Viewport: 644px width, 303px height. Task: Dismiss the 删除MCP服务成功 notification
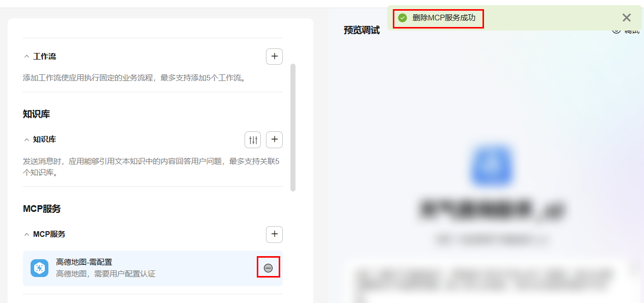point(627,18)
